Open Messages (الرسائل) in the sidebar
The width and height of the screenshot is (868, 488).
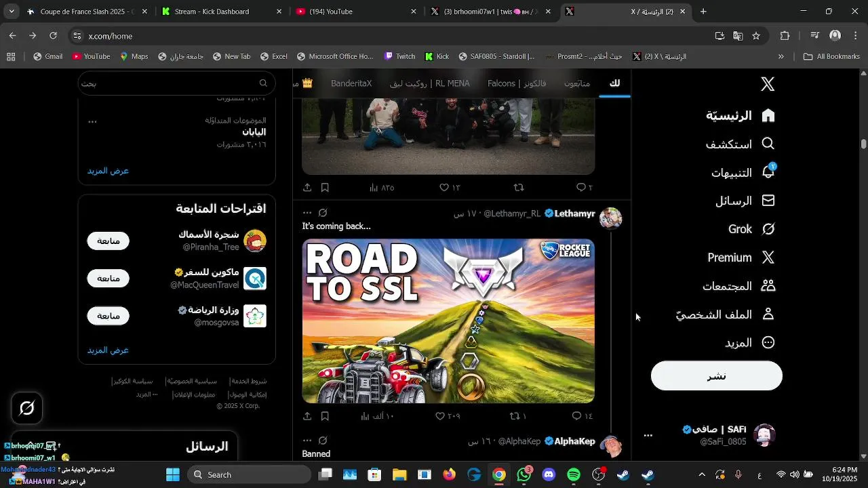point(745,201)
